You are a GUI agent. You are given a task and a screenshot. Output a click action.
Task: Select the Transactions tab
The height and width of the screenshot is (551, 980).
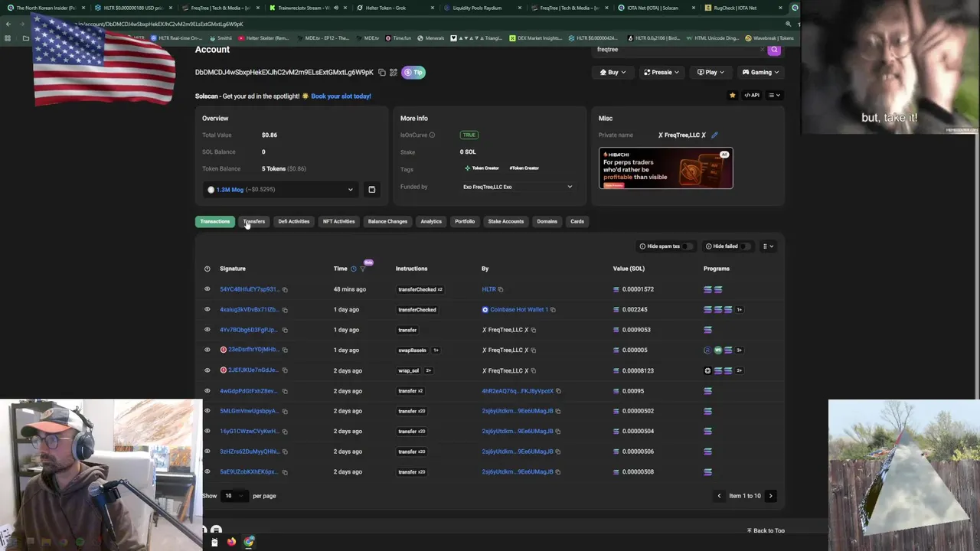pos(214,221)
